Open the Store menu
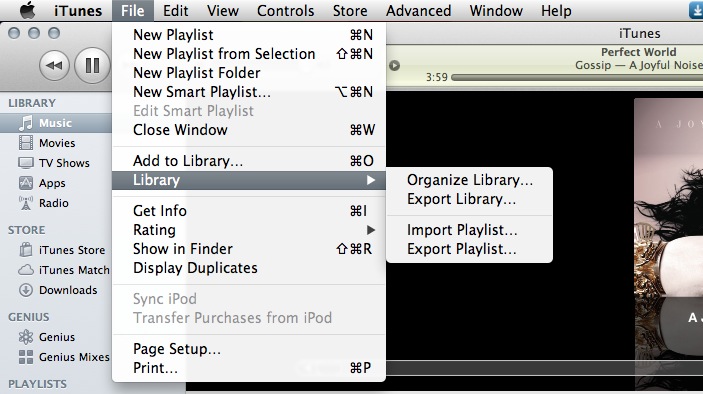The width and height of the screenshot is (703, 394). [350, 10]
